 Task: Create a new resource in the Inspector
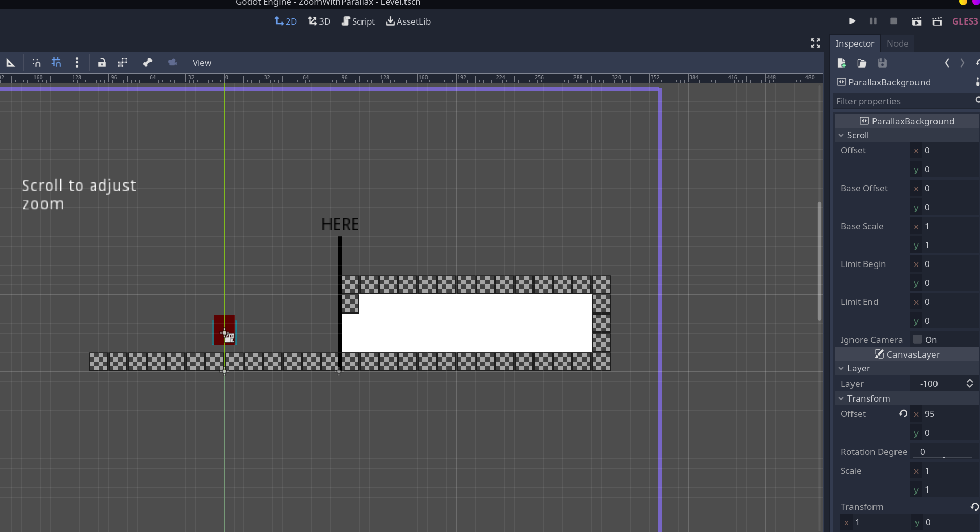pos(841,63)
